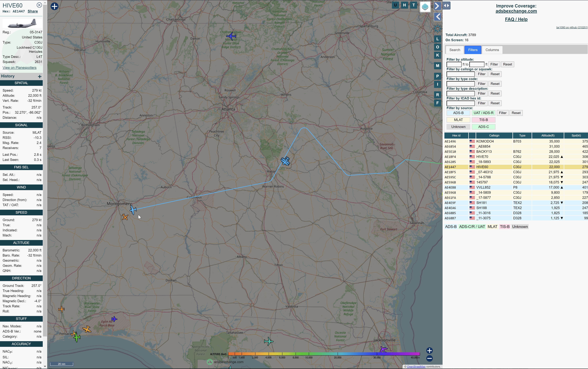Click the minimum altitude filter field
This screenshot has width=588, height=369.
pyautogui.click(x=454, y=64)
